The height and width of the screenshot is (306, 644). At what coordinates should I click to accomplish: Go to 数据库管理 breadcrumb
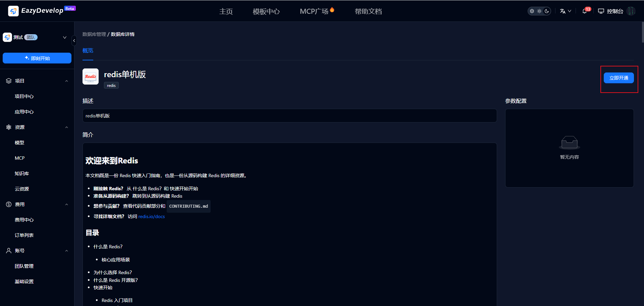[94, 34]
